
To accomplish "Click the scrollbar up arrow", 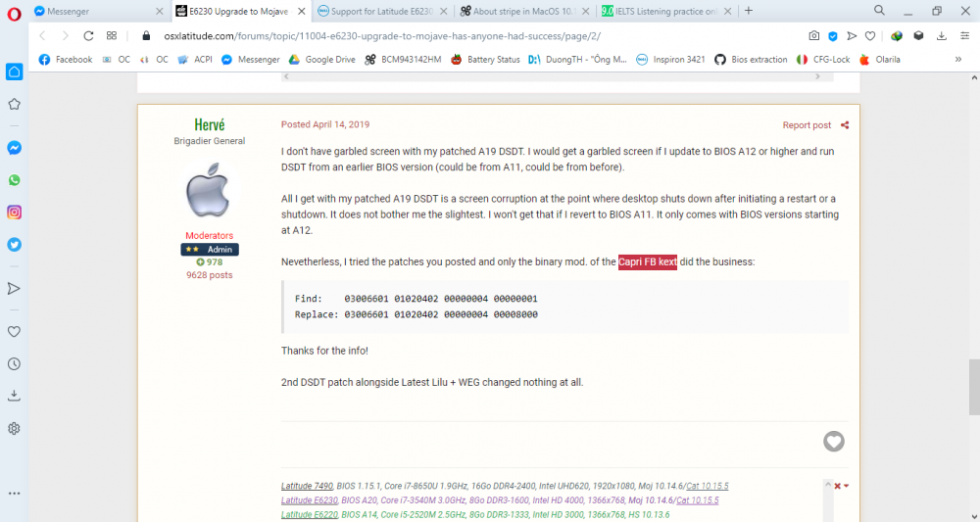I will [x=974, y=78].
